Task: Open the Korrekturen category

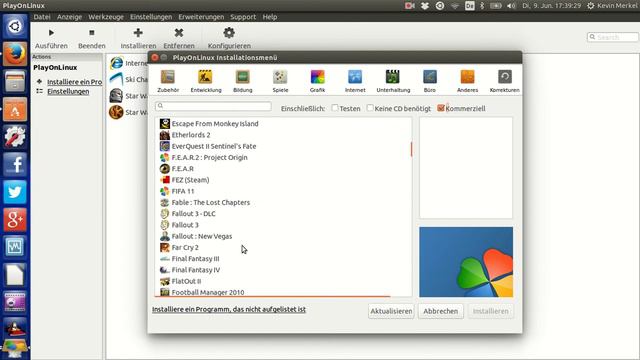Action: 504,81
